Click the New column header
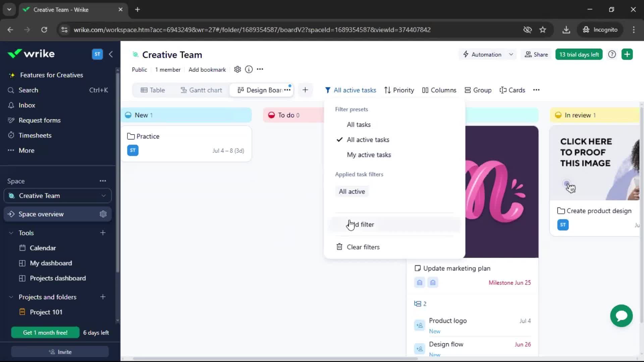 (x=186, y=115)
